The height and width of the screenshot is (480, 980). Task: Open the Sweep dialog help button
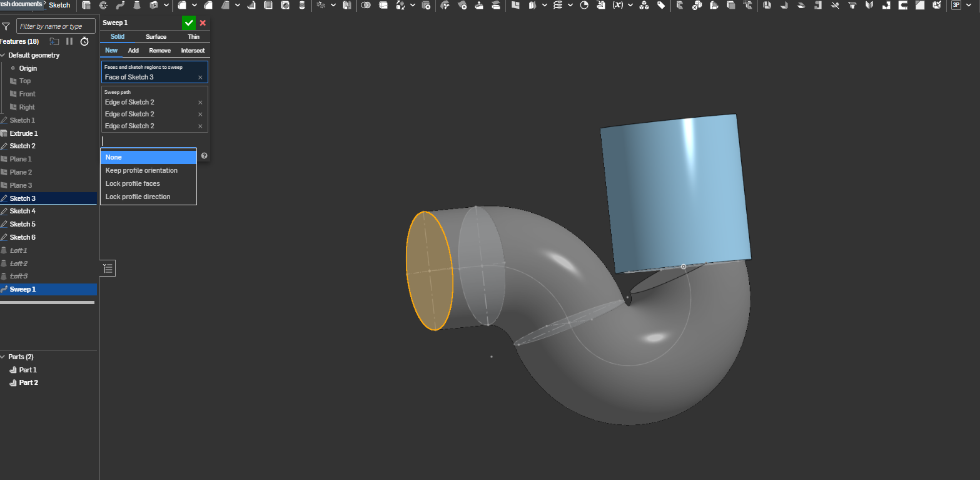(x=204, y=156)
